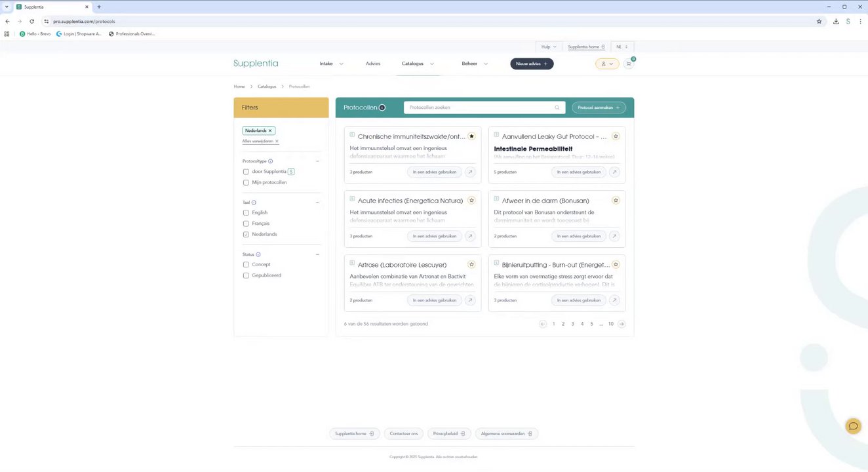Open the chat widget bubble

(853, 426)
